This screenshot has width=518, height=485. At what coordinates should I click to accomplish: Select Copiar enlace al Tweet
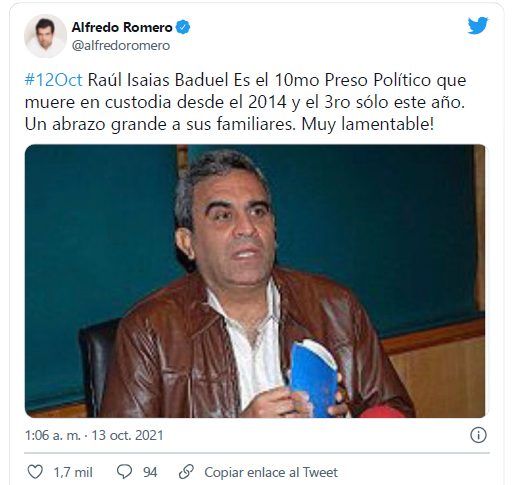click(271, 472)
